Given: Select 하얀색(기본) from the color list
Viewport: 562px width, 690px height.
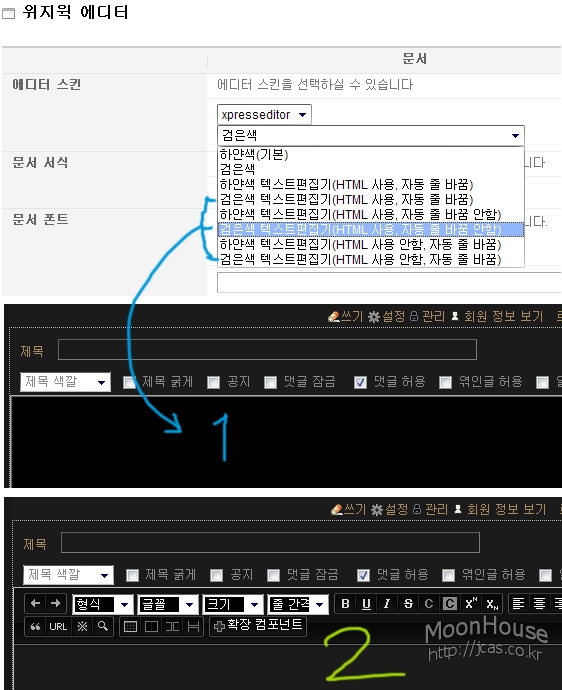Looking at the screenshot, I should pyautogui.click(x=253, y=154).
